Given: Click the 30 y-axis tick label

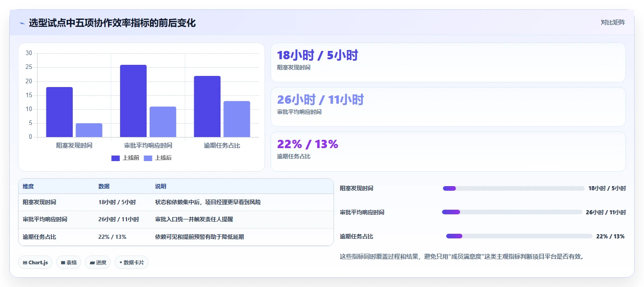Looking at the screenshot, I should [x=29, y=53].
